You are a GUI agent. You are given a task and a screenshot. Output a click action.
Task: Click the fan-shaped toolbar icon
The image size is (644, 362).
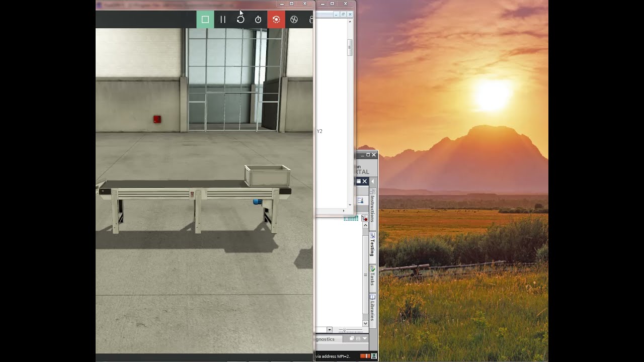pos(294,20)
